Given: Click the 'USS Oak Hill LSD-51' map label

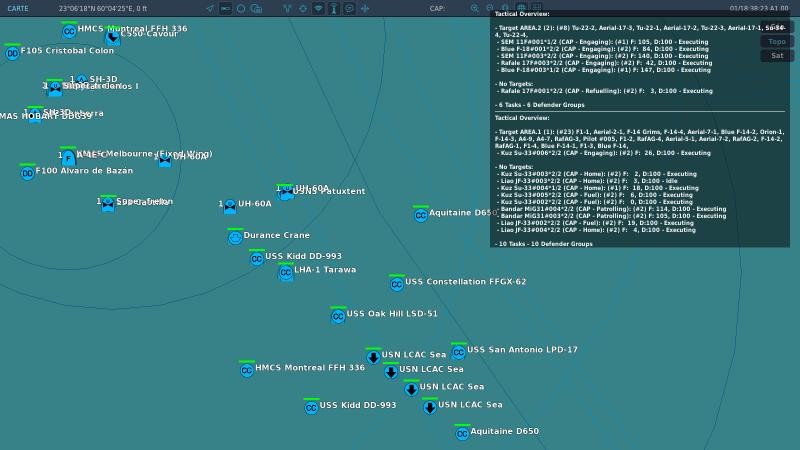Looking at the screenshot, I should [x=392, y=313].
